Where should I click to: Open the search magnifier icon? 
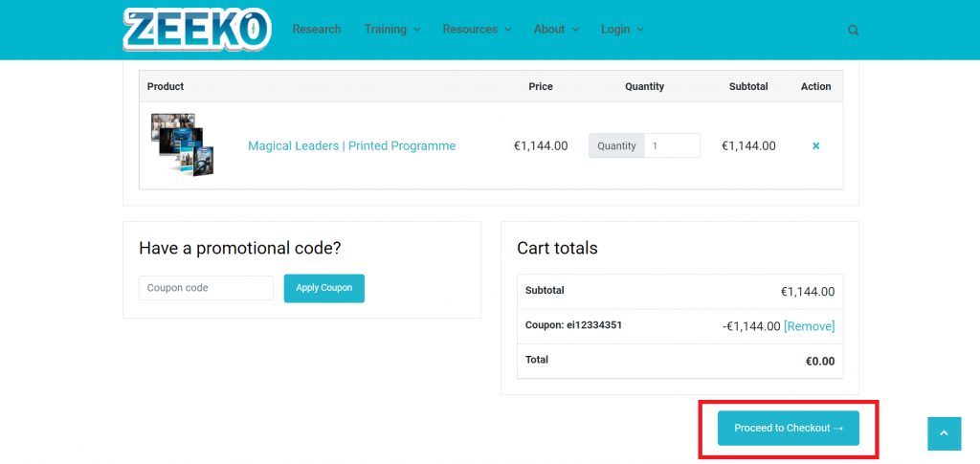coord(853,30)
